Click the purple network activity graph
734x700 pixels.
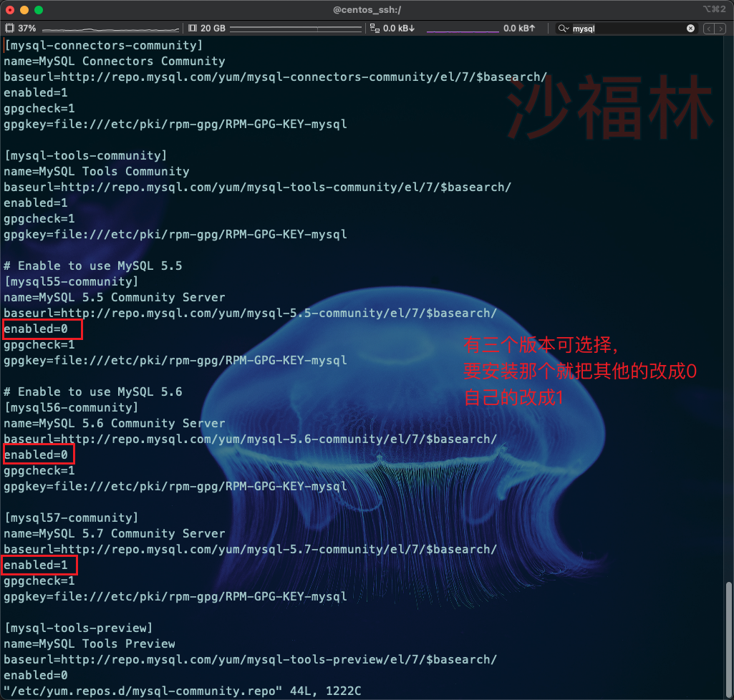[x=463, y=30]
